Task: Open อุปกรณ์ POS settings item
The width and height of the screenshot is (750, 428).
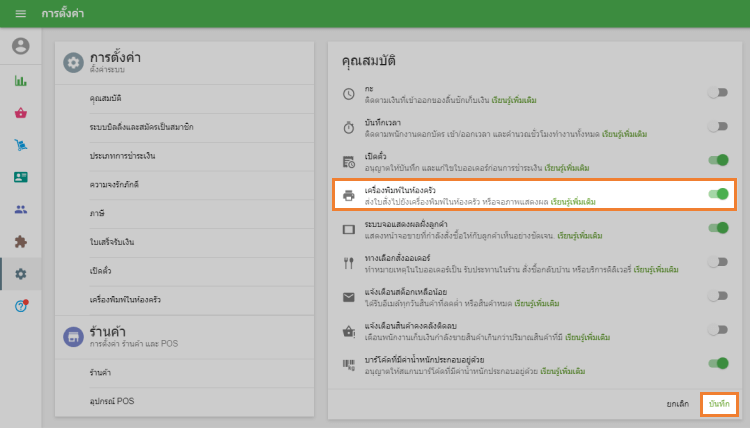Action: [x=111, y=401]
